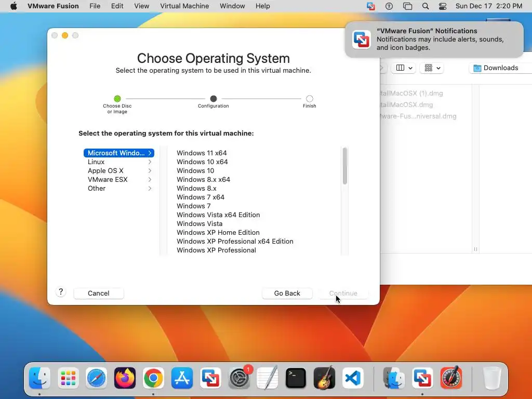This screenshot has width=532, height=399.
Task: Open Downloads path dropdown in Finder window
Action: point(500,68)
